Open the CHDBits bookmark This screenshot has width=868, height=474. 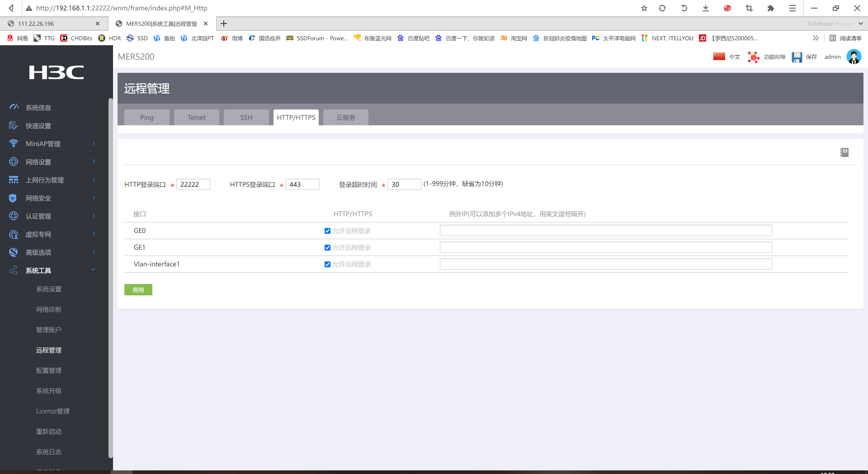click(76, 38)
